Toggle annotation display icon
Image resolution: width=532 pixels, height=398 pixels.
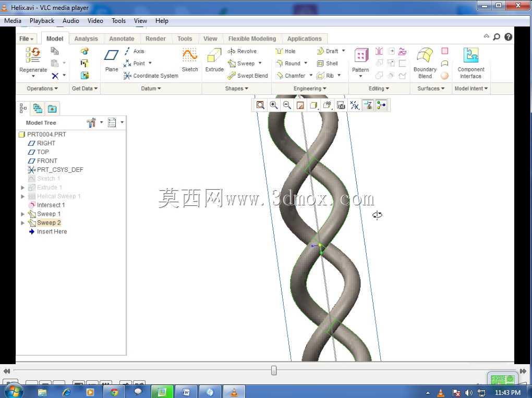pyautogui.click(x=368, y=105)
